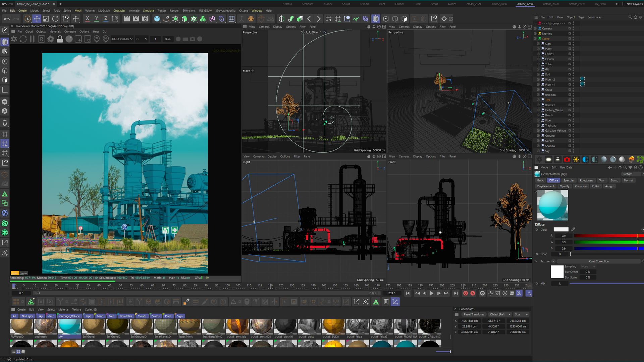
Task: Adjust the blue B channel slider
Action: point(608,248)
